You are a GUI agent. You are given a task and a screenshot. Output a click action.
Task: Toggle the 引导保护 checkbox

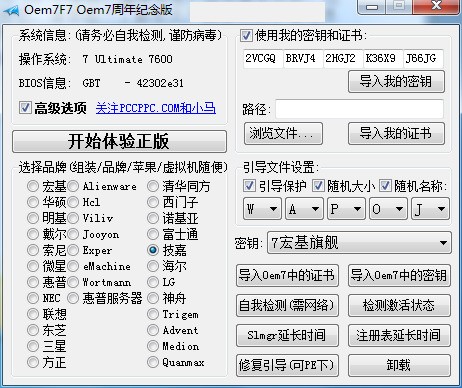249,186
